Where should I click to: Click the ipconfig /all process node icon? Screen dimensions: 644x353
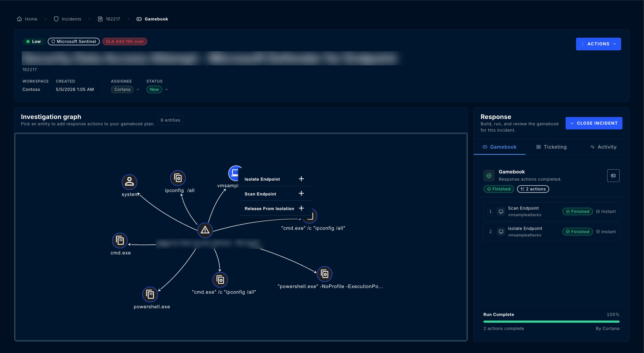point(178,178)
